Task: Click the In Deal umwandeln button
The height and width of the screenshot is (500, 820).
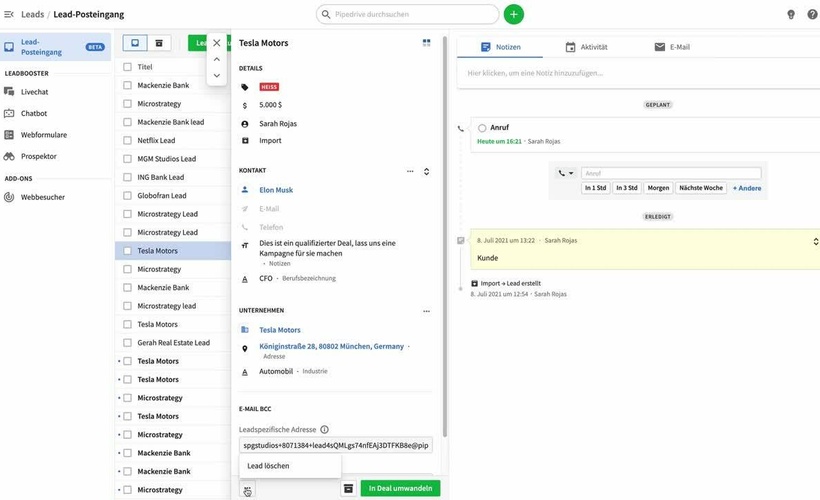Action: click(x=400, y=488)
